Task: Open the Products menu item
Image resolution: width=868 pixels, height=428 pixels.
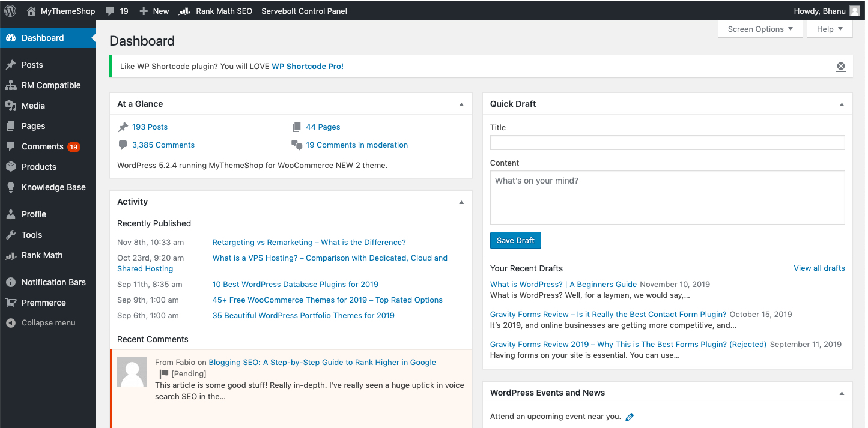Action: [48, 167]
